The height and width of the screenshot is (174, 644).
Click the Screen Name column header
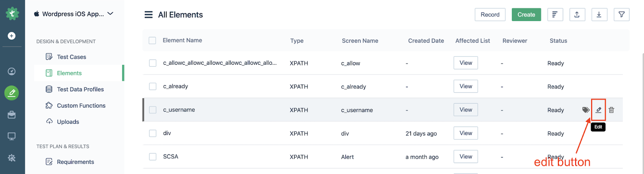(360, 41)
